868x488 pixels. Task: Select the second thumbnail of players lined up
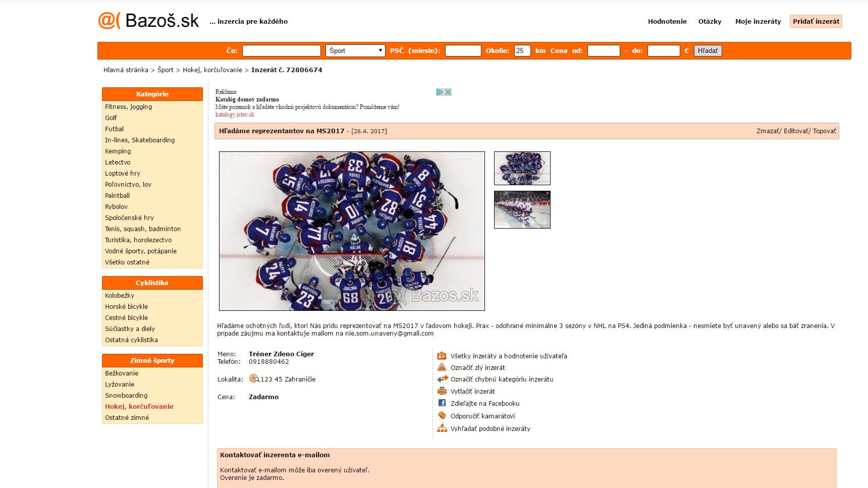(x=522, y=209)
